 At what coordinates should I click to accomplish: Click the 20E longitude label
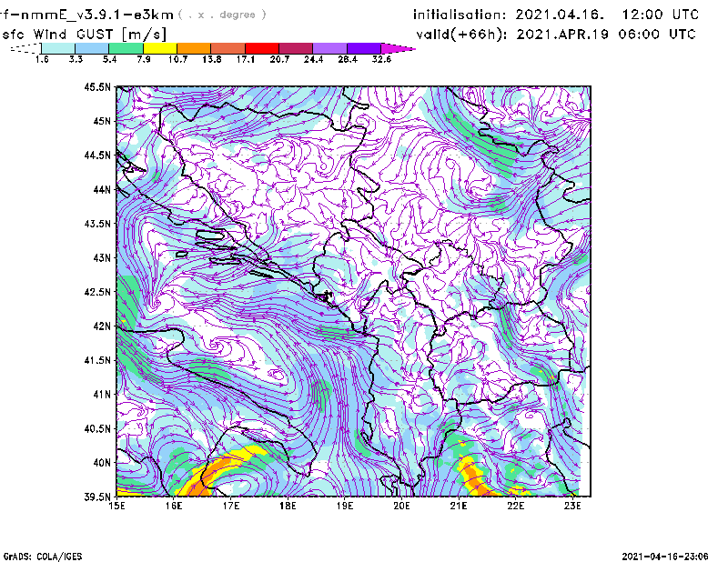coord(401,506)
